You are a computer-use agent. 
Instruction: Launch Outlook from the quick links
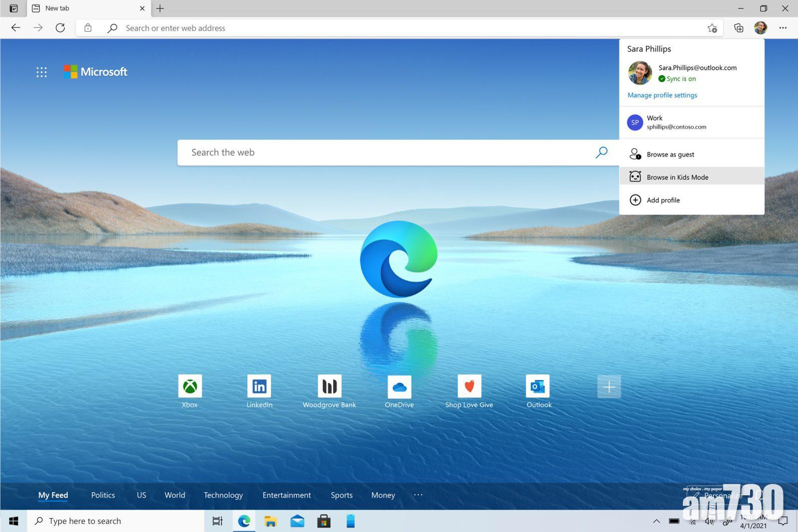coord(539,386)
